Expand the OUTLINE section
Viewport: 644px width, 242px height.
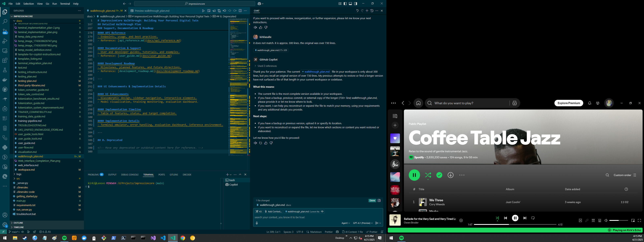pyautogui.click(x=47, y=223)
